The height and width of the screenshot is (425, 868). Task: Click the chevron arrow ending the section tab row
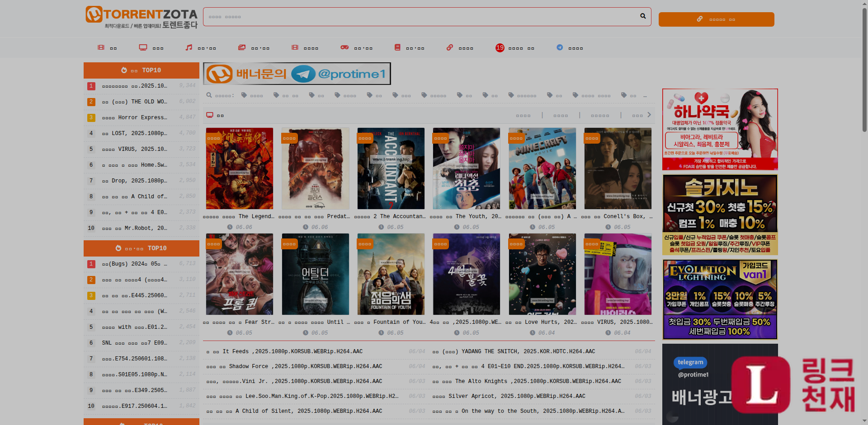tap(649, 115)
